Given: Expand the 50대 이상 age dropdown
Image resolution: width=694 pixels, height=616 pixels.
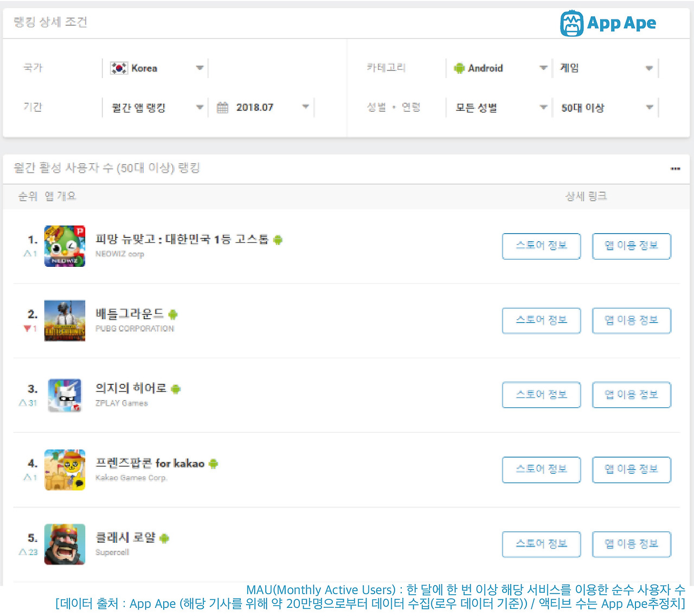Looking at the screenshot, I should 606,107.
